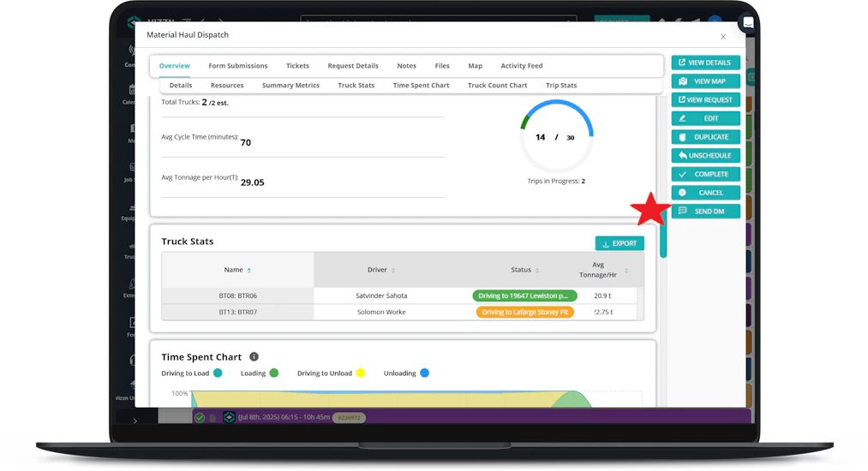This screenshot has height=471, width=868.
Task: Click the (Jul 8th, 2025) 06:15 event text
Action: coord(284,417)
